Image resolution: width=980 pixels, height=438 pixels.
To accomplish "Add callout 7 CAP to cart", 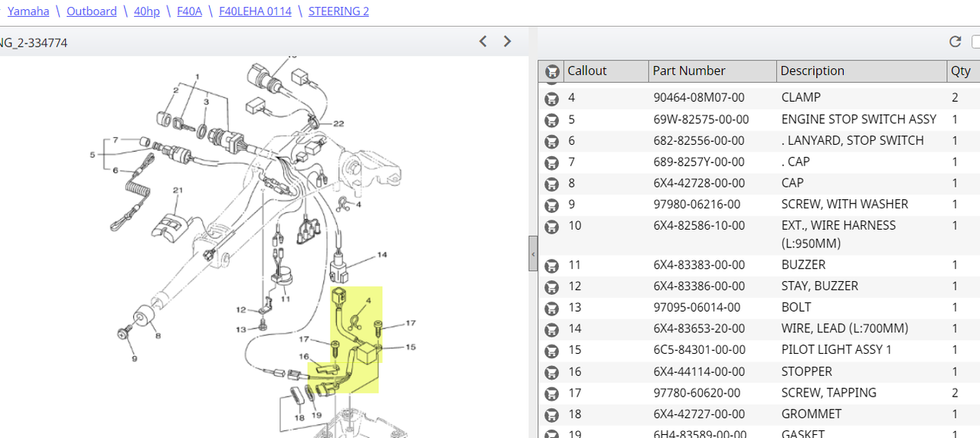I will [551, 162].
